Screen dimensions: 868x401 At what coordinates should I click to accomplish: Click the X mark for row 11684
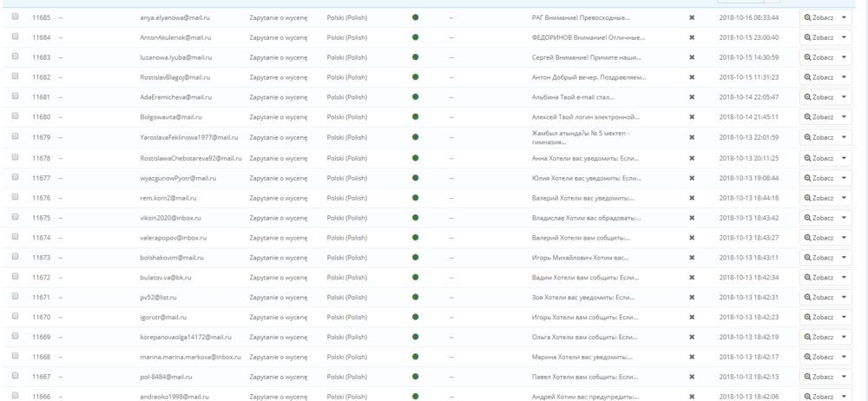point(692,37)
